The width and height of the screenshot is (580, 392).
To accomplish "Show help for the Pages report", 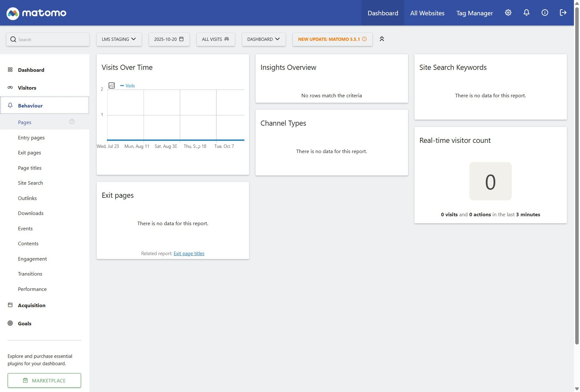I will coord(72,122).
